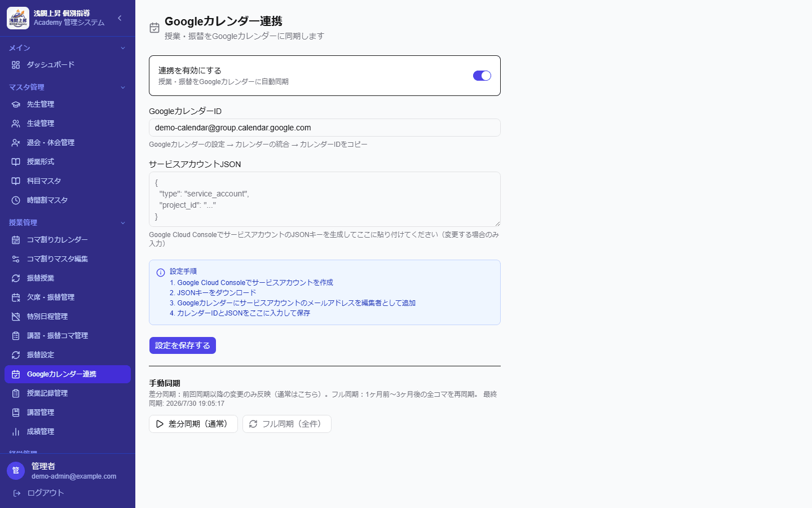Open 先生管理 menu item
Screen dimensions: 812x508
coord(68,104)
